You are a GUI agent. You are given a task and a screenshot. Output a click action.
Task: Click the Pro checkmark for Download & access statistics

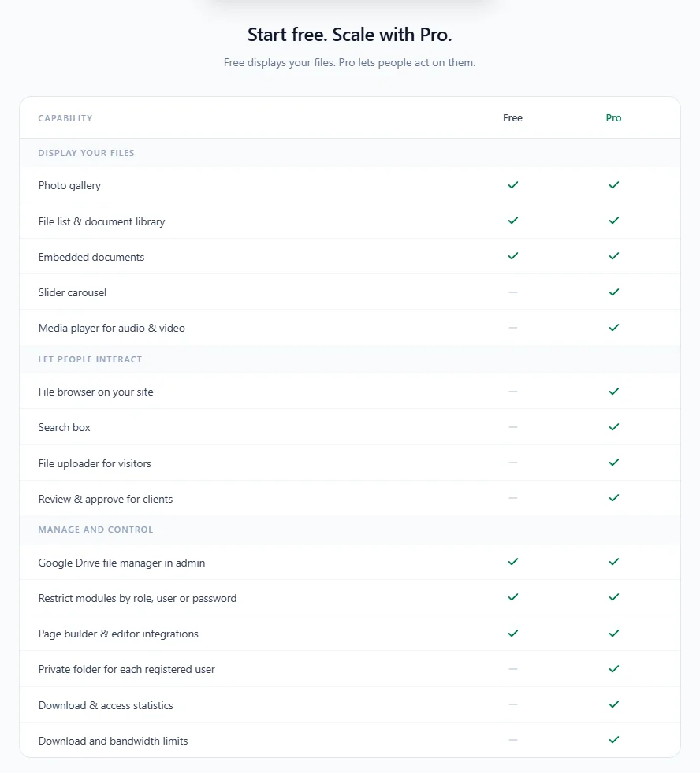click(613, 704)
